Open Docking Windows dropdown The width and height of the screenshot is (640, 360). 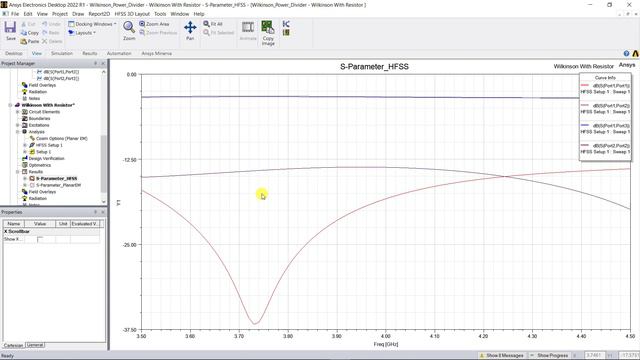(92, 24)
